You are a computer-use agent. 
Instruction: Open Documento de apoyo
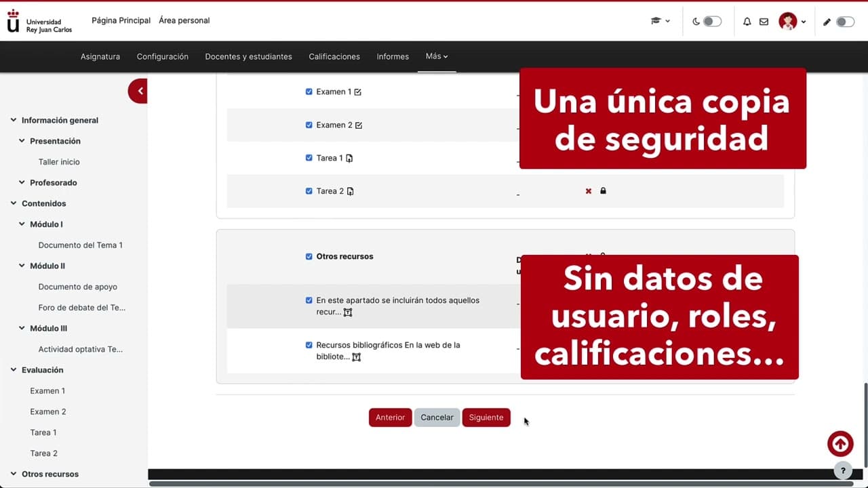point(77,287)
